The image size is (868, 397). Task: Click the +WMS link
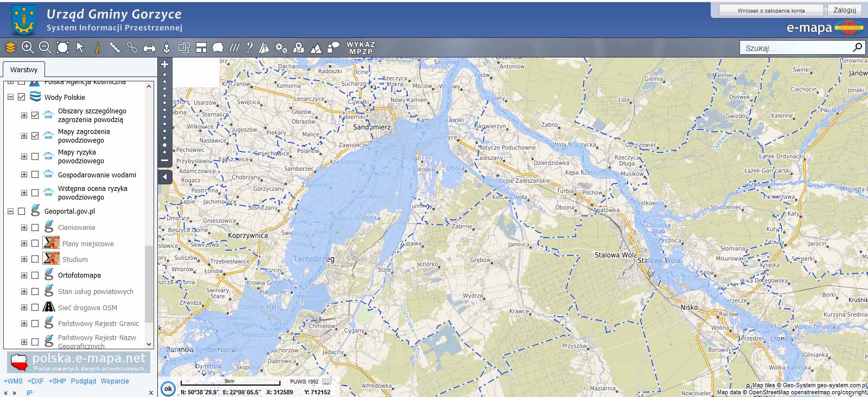[x=14, y=381]
